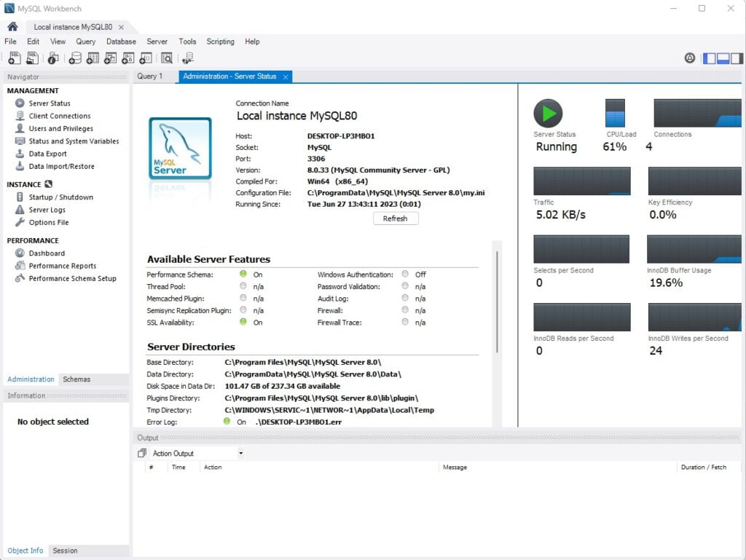The width and height of the screenshot is (746, 560).
Task: Open the preferences gear icon at top right
Action: [690, 58]
